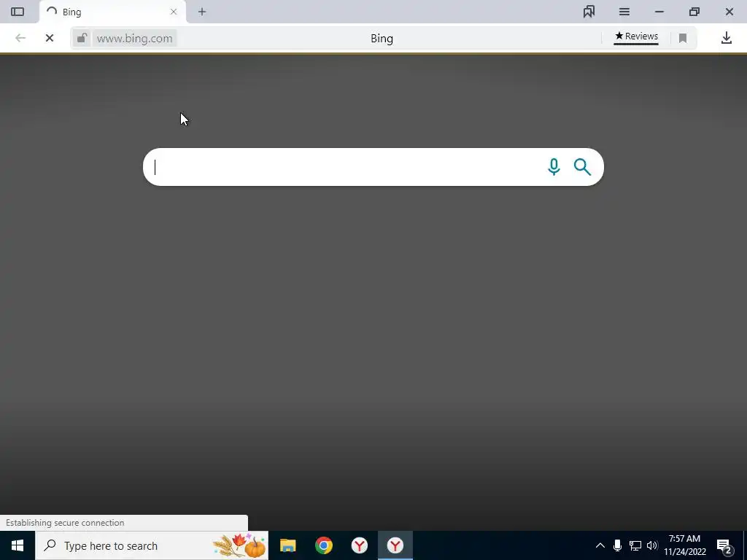This screenshot has width=747, height=560.
Task: Open the downloads arrow icon
Action: 726,38
